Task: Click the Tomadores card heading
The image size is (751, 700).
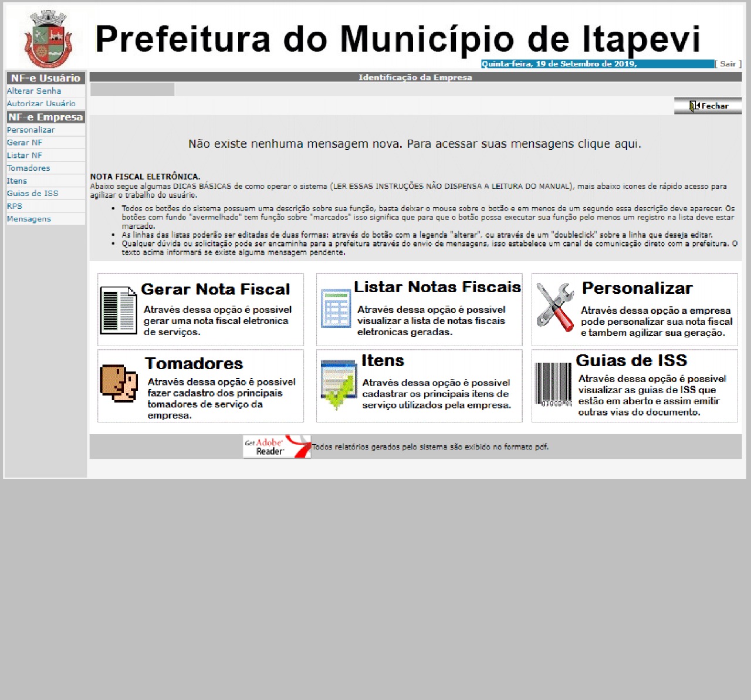Action: pyautogui.click(x=194, y=363)
